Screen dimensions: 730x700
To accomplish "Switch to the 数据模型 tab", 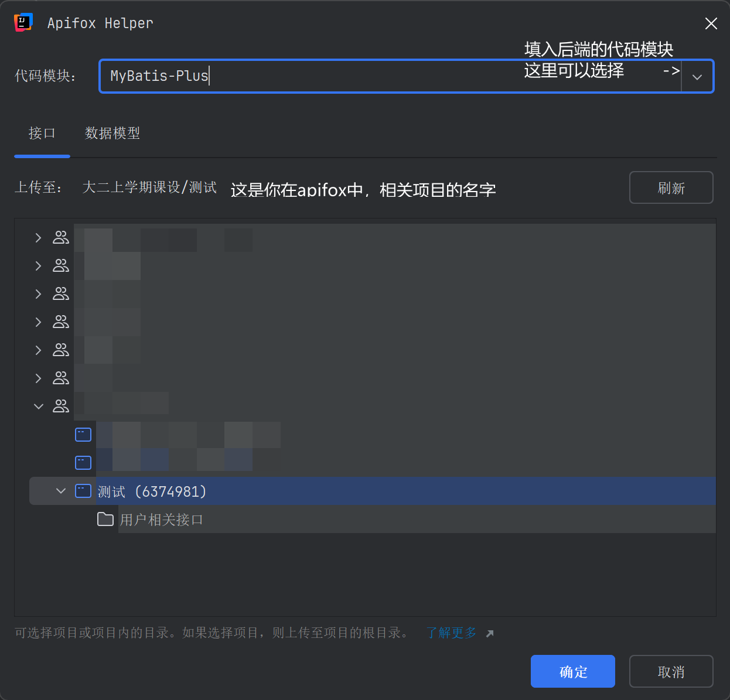I will coord(112,134).
